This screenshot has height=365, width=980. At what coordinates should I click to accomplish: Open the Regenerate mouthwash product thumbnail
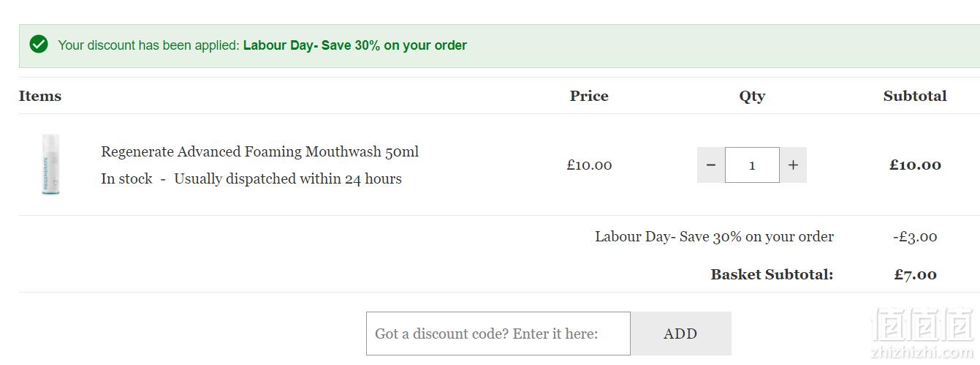50,165
